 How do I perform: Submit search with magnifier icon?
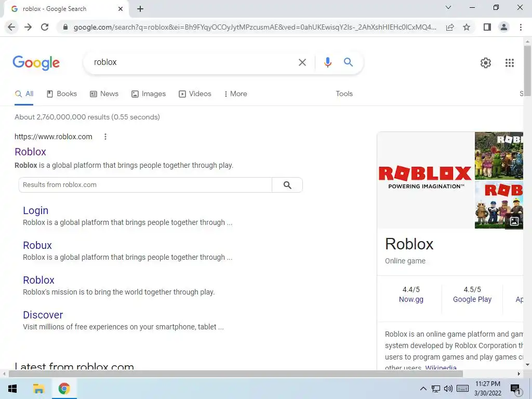pyautogui.click(x=348, y=62)
